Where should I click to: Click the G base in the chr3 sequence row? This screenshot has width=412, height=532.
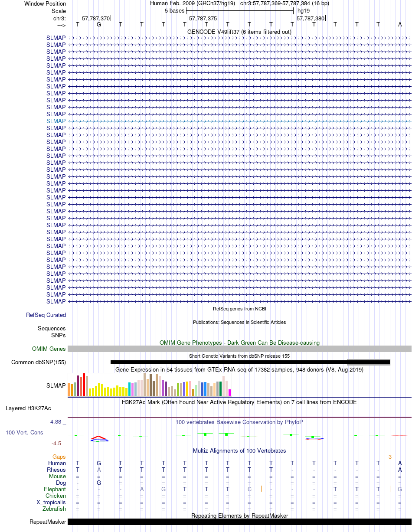point(99,24)
